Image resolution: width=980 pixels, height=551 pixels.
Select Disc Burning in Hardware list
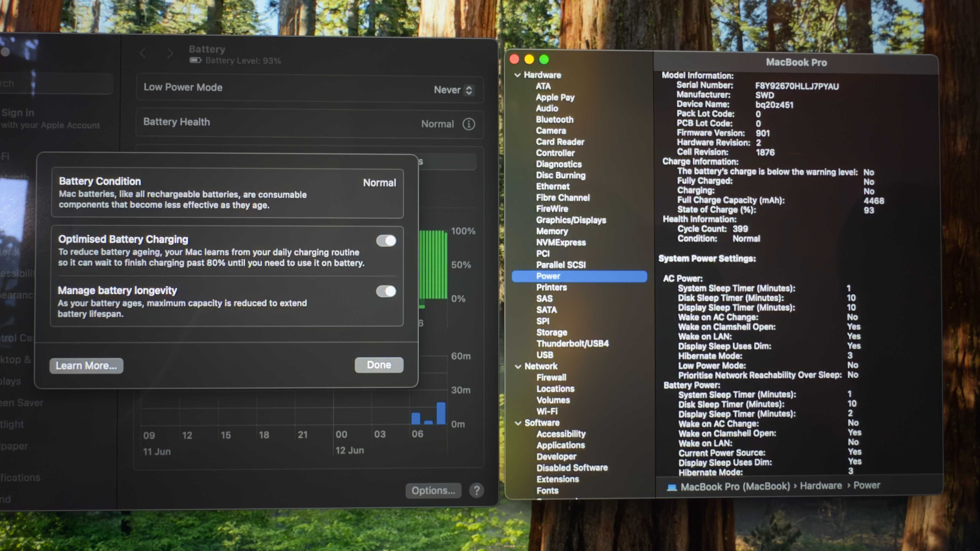pos(561,175)
